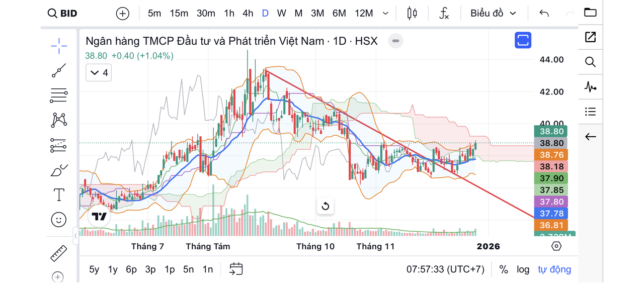The height and width of the screenshot is (297, 644).
Task: Select the 1h timeframe
Action: pos(229,14)
